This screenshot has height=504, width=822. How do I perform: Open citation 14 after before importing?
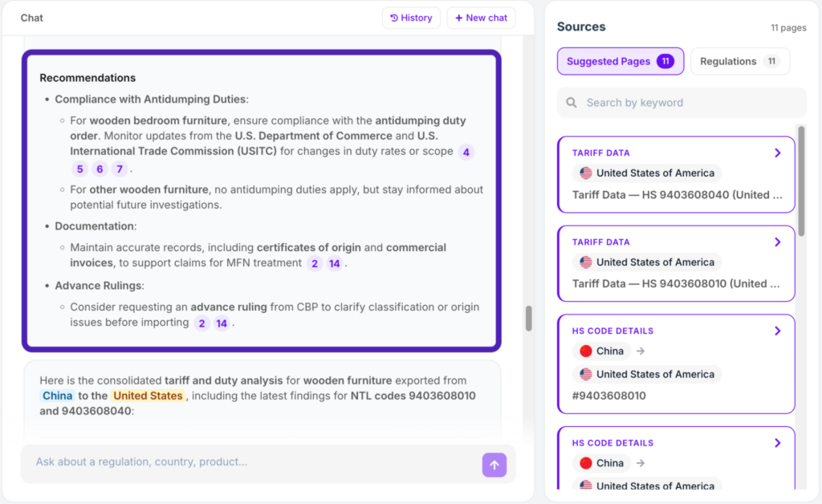click(x=222, y=323)
